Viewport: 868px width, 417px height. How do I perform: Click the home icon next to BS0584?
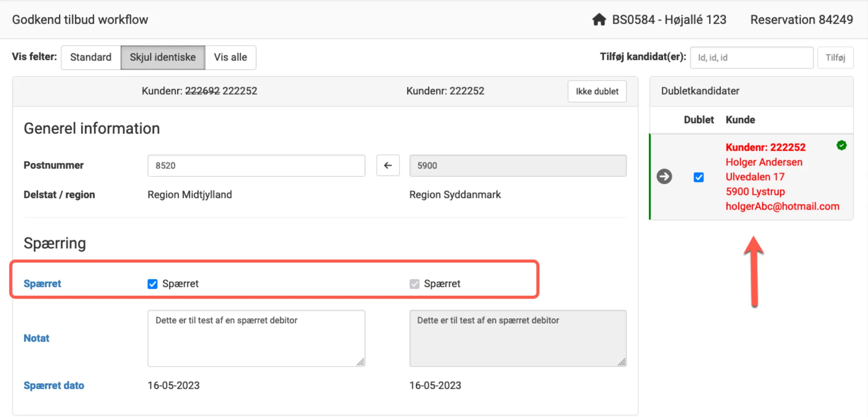[x=599, y=19]
